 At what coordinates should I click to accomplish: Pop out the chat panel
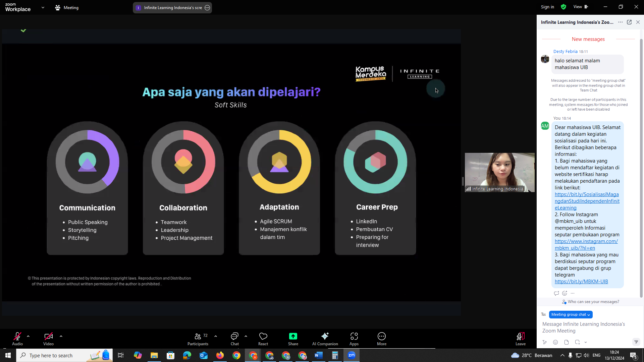point(629,22)
